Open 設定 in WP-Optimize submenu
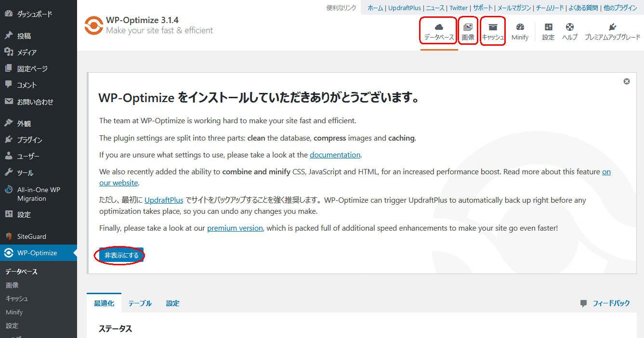Image resolution: width=644 pixels, height=338 pixels. pos(12,325)
